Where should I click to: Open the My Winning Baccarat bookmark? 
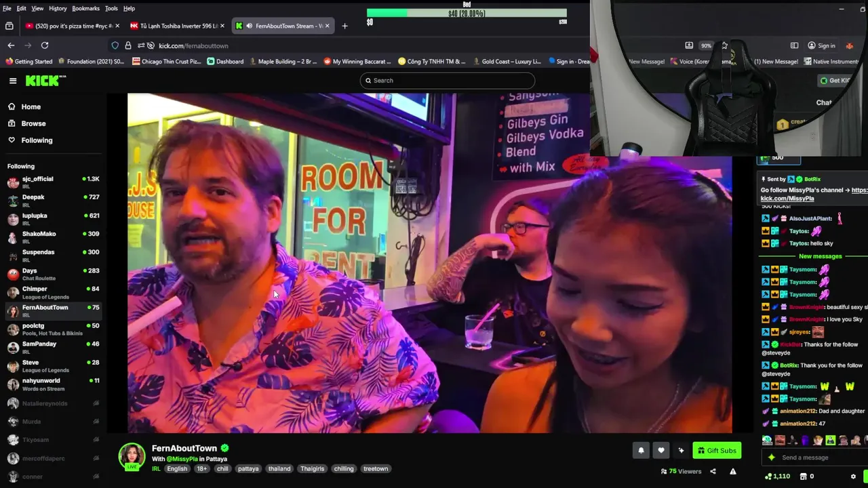[357, 61]
